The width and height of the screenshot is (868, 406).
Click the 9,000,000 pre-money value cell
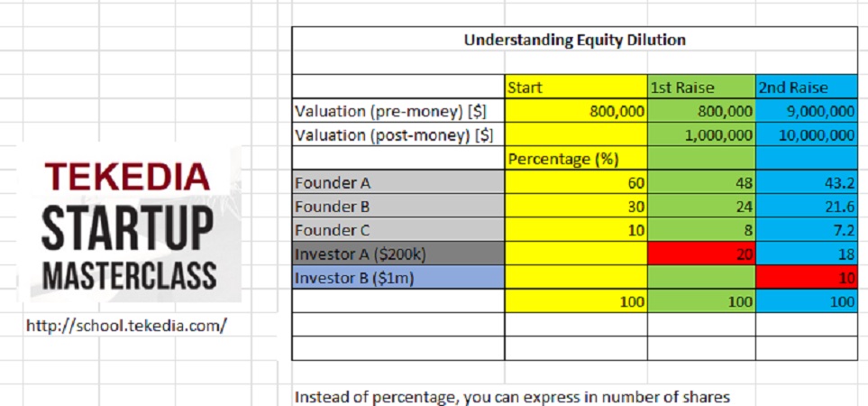click(x=806, y=111)
